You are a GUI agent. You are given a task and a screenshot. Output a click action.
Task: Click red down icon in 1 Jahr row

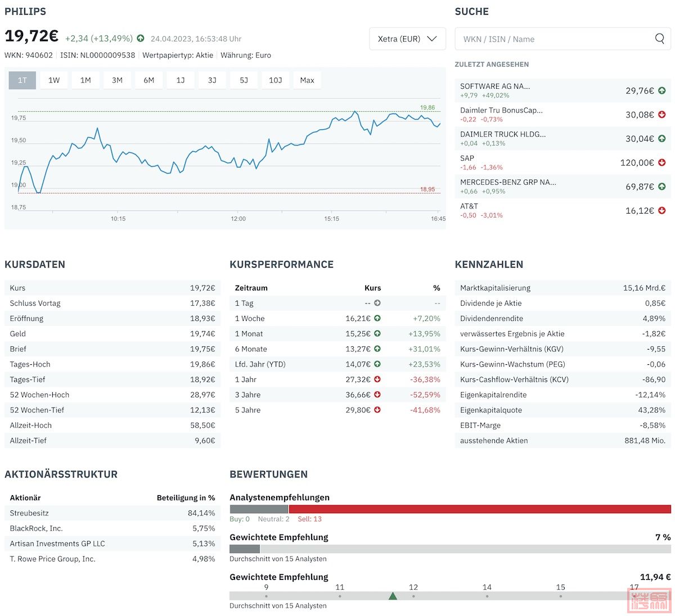[377, 379]
